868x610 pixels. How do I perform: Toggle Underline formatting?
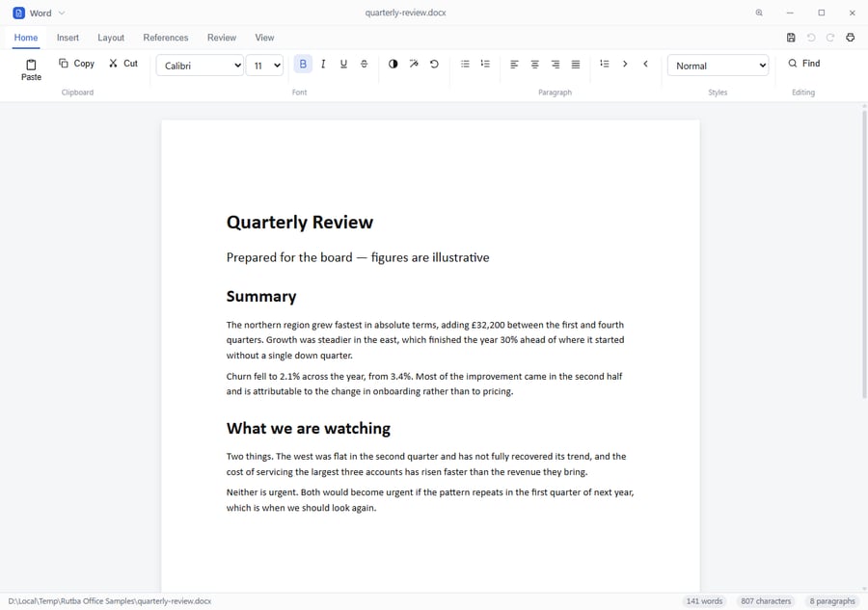(343, 65)
